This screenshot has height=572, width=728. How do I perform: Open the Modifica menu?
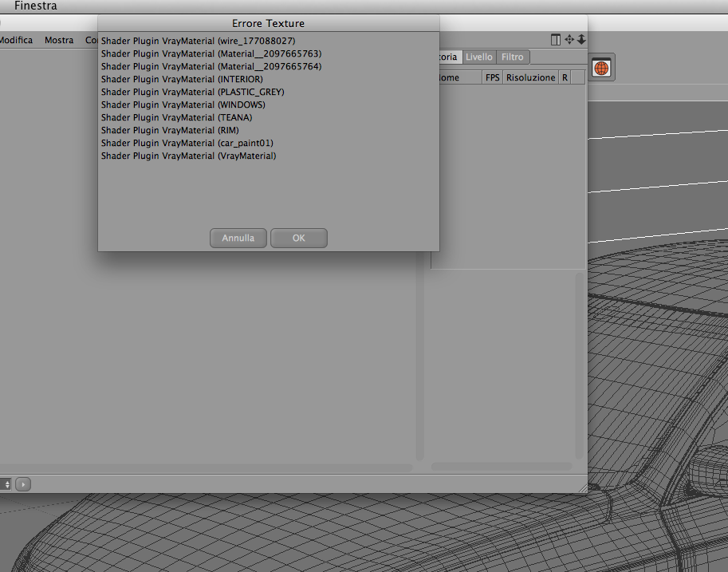coord(16,40)
